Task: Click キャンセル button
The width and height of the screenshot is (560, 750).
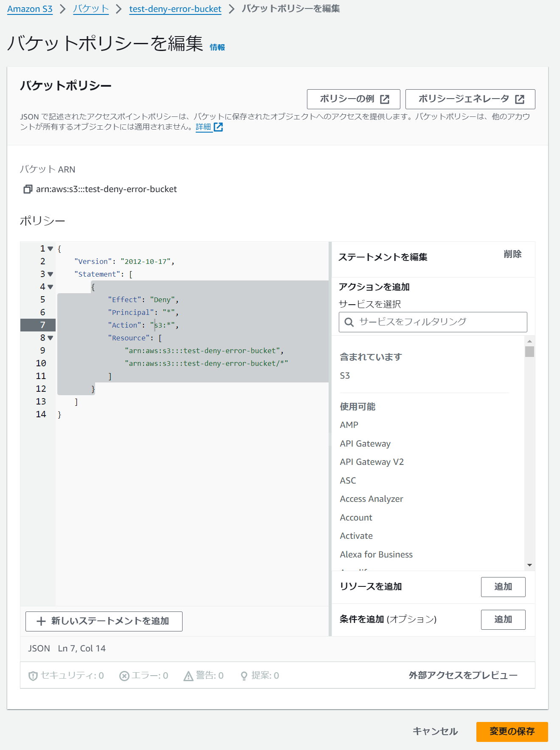Action: pos(435,731)
